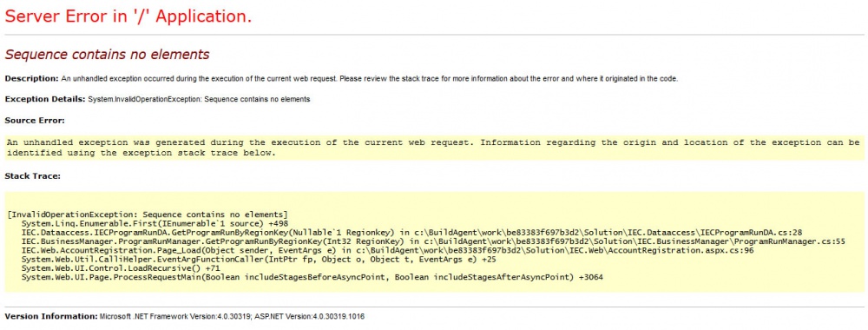Click inside the yellow source error message box

pyautogui.click(x=434, y=148)
